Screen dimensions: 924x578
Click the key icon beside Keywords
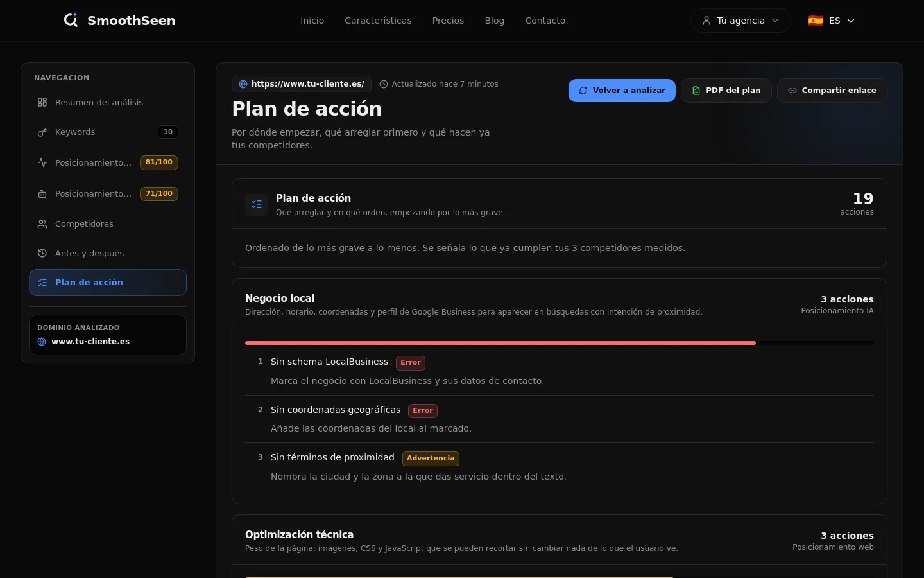pos(42,132)
